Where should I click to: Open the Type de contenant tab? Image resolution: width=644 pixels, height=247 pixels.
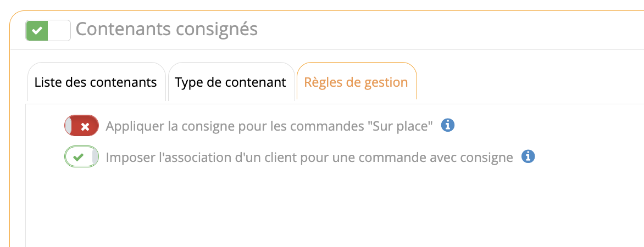[231, 83]
